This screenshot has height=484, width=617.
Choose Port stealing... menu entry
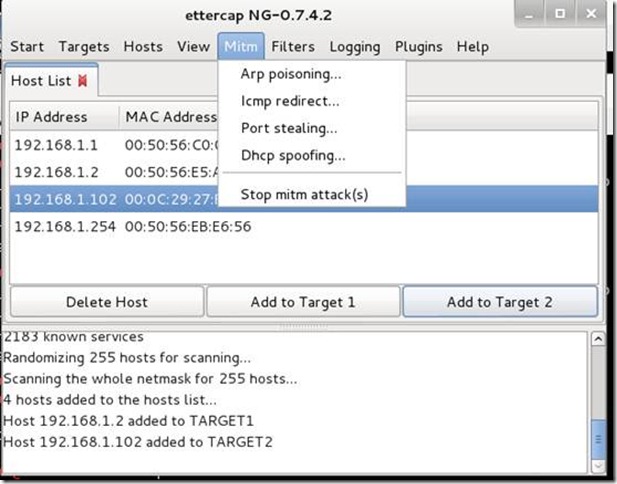click(312, 128)
